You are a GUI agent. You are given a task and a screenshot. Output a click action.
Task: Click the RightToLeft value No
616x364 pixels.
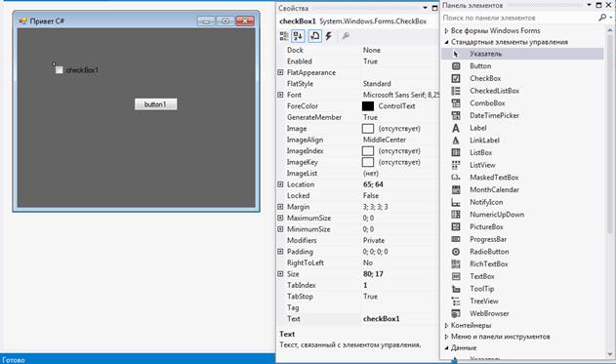[x=368, y=263]
